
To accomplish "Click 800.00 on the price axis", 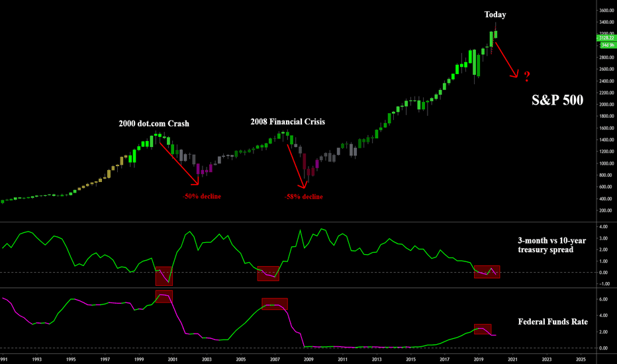I will click(x=606, y=175).
